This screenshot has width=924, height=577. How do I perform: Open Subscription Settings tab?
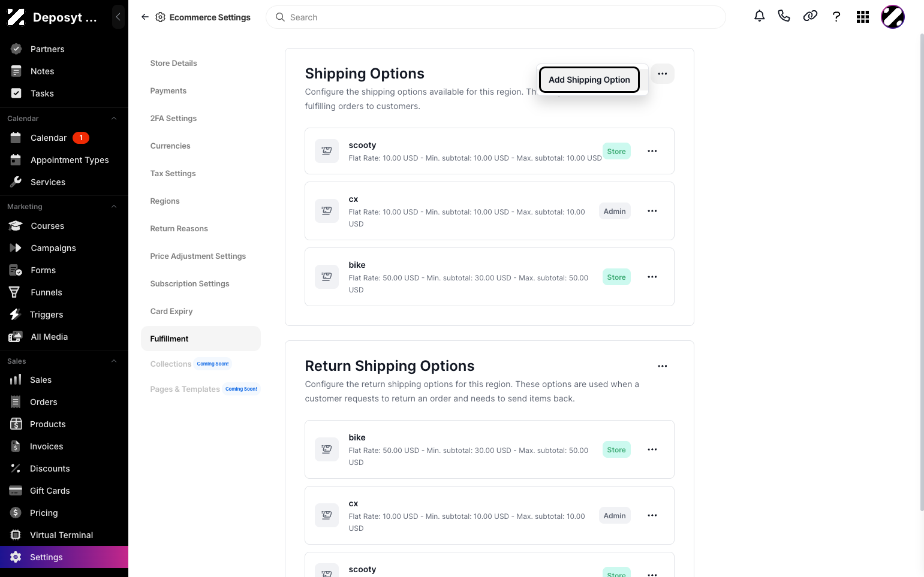(189, 283)
